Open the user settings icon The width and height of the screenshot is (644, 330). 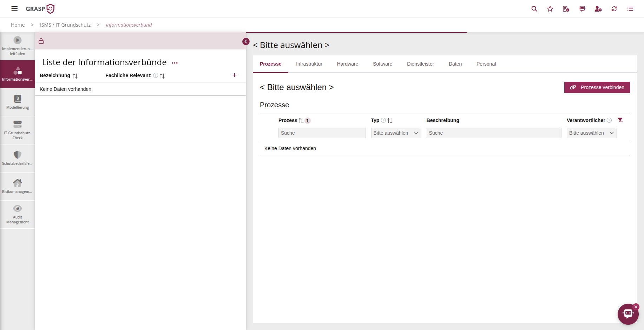(x=598, y=9)
